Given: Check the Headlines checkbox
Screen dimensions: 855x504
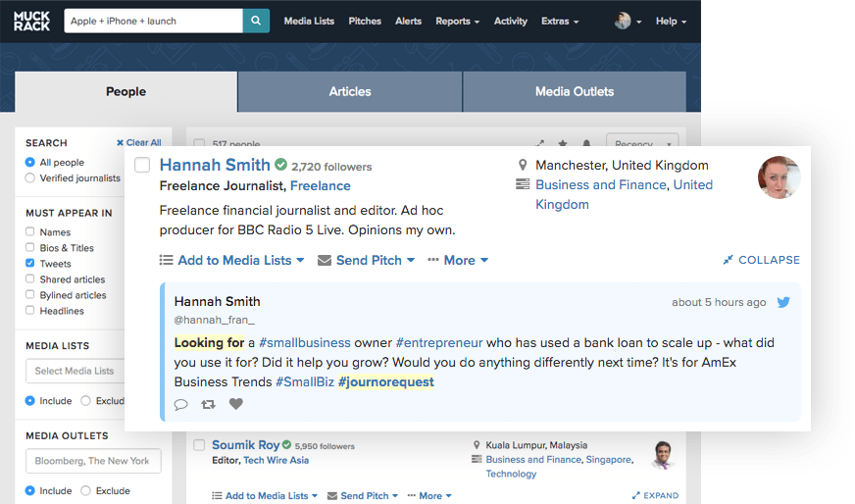Looking at the screenshot, I should click(x=30, y=311).
